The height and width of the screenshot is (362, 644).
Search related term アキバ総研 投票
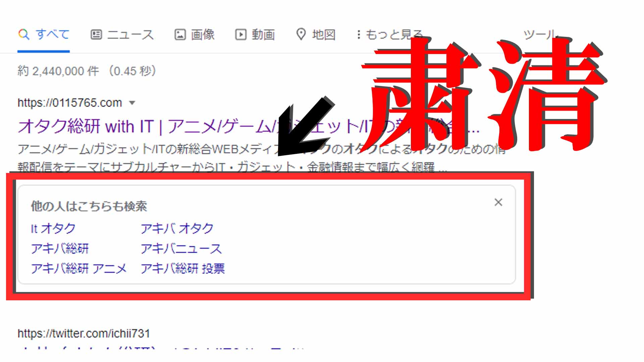pyautogui.click(x=183, y=268)
